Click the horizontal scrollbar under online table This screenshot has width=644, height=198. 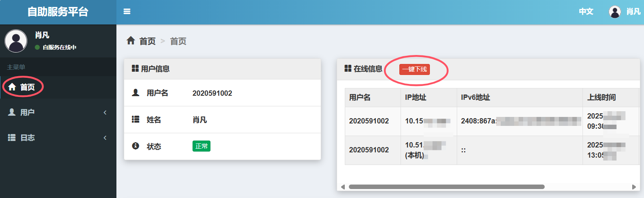click(446, 187)
